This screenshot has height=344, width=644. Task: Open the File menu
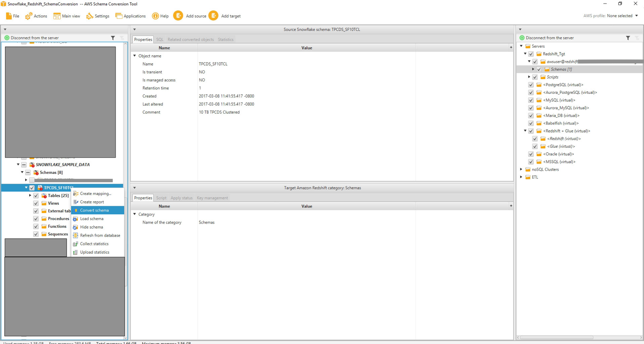coord(12,16)
